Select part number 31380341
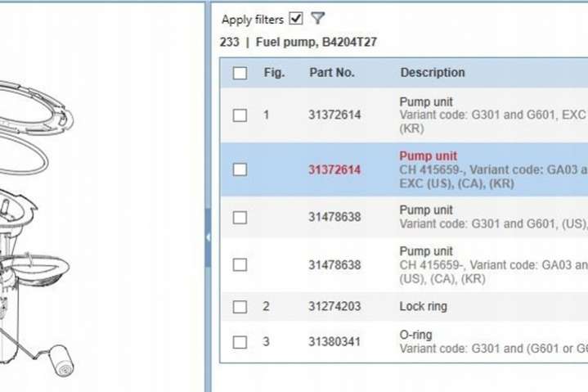Screen dimensions: 588x392 point(334,342)
